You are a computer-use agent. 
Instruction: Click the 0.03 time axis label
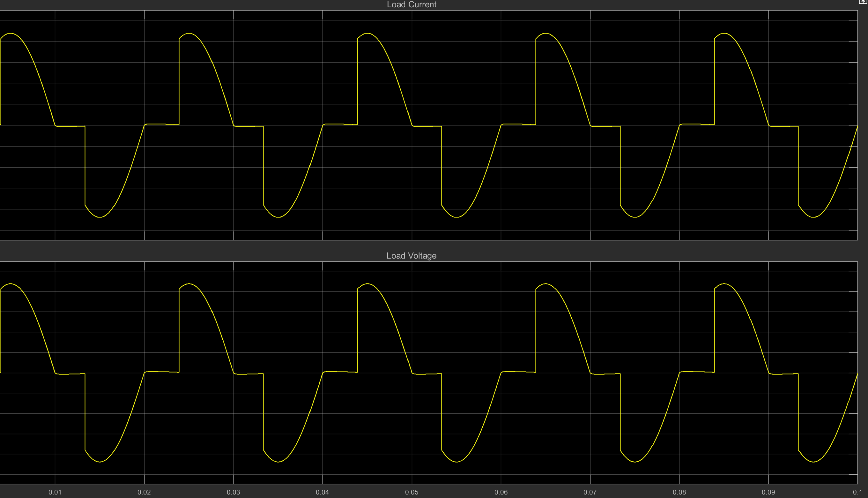click(x=234, y=492)
